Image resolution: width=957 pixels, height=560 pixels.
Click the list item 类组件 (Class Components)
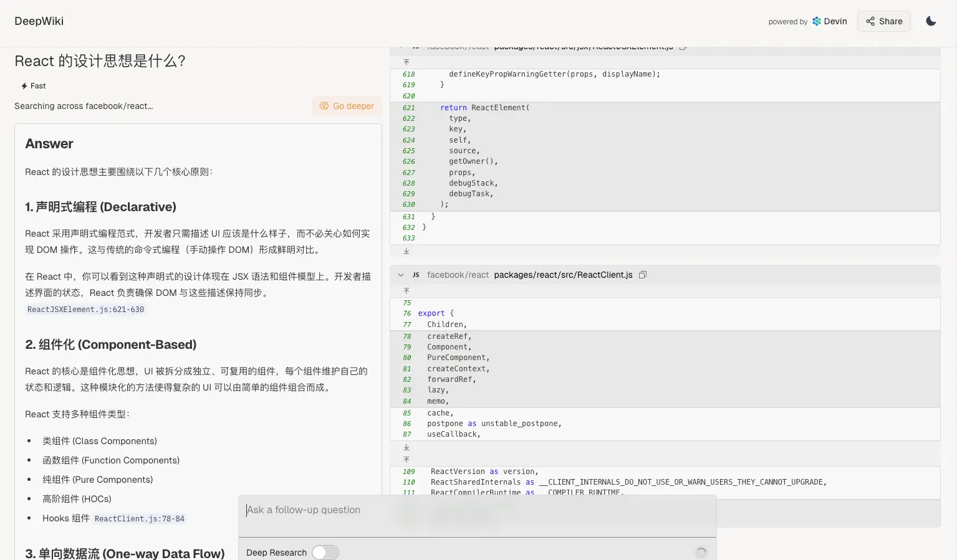click(100, 441)
